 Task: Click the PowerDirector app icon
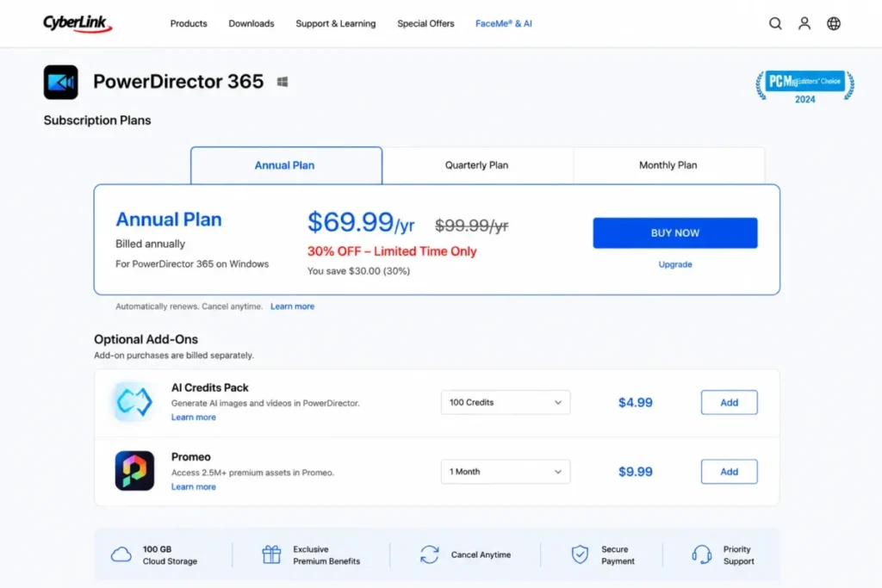coord(61,82)
